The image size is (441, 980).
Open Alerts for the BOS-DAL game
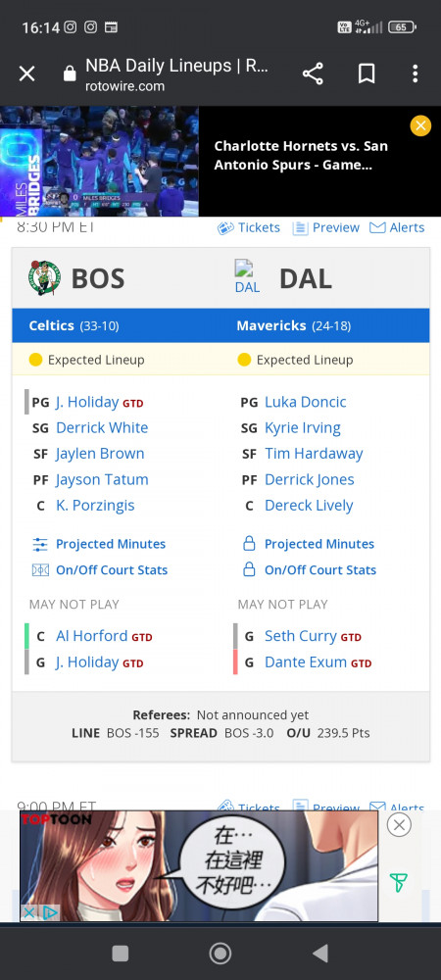(397, 227)
